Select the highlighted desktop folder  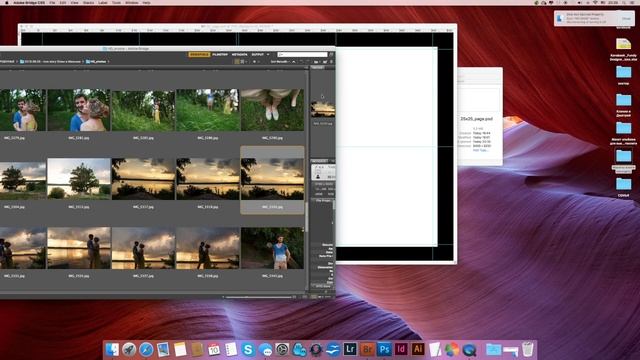tap(624, 156)
